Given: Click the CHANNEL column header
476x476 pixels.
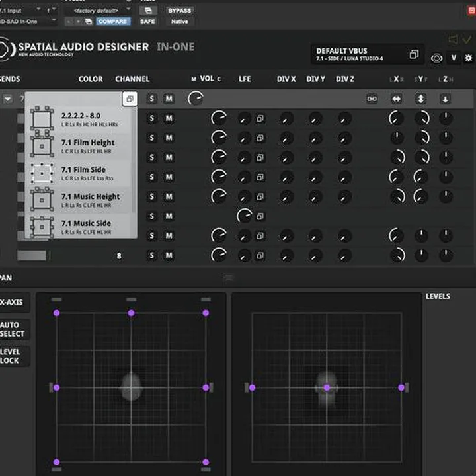Looking at the screenshot, I should (132, 79).
